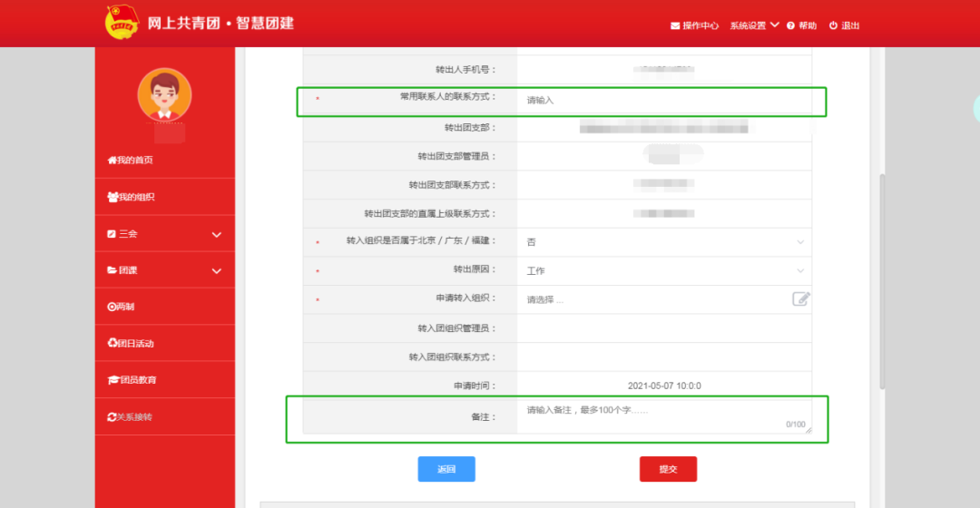Open the 系统设置 dropdown in header
Viewport: 980px width, 508px height.
point(754,25)
